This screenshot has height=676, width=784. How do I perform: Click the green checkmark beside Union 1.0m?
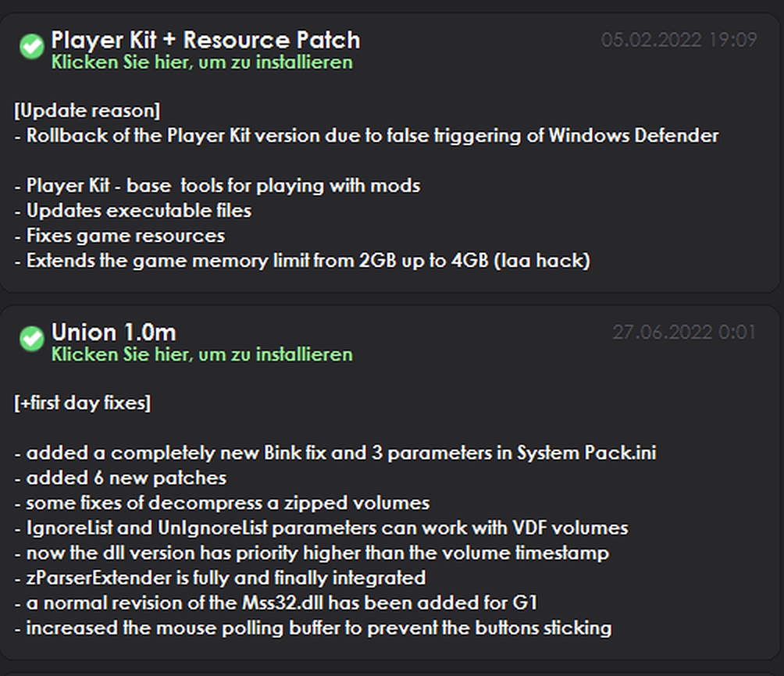coord(32,339)
